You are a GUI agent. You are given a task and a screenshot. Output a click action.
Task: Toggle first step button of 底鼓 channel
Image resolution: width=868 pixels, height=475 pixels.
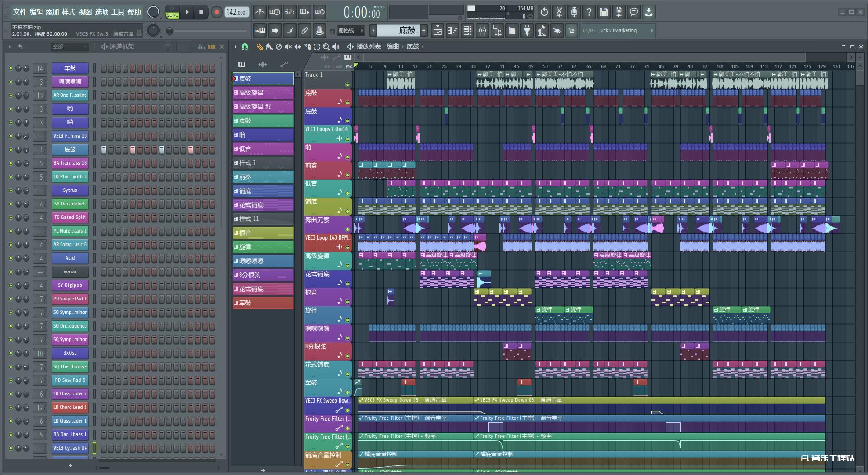(x=104, y=150)
